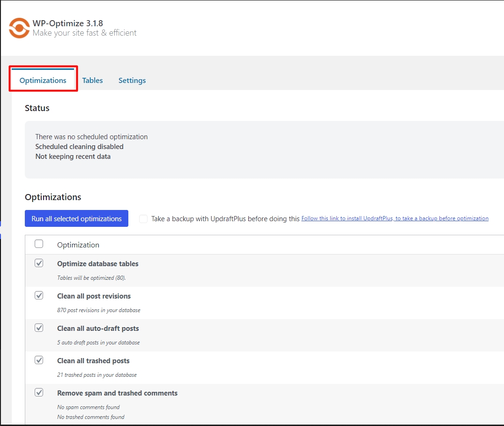
Task: Click 'Clean all auto-draft posts' row title
Action: click(98, 329)
